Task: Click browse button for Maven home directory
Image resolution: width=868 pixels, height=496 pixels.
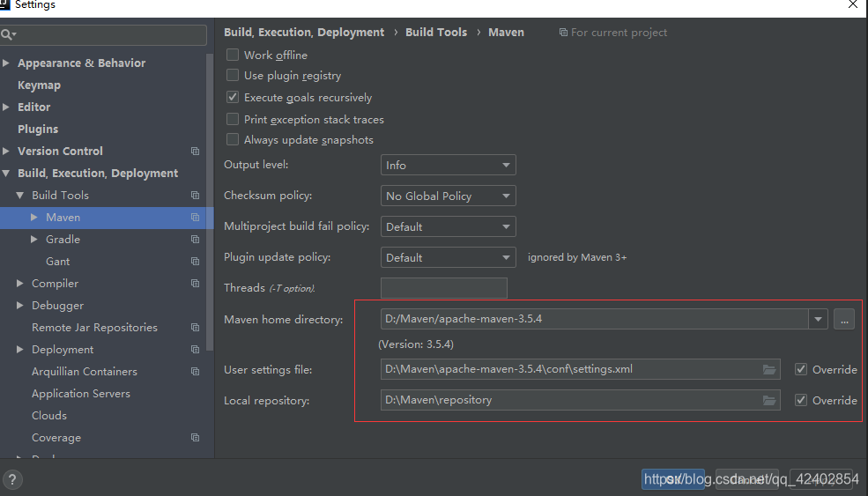Action: 843,320
